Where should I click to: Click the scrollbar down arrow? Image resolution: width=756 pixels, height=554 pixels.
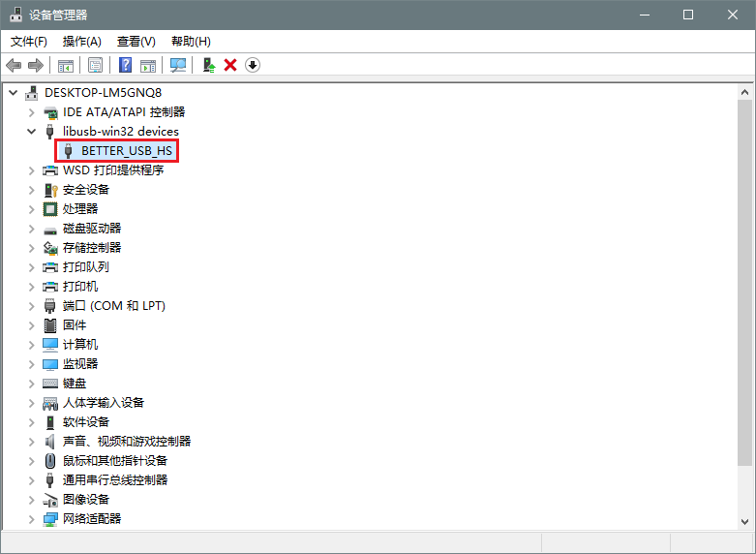743,521
